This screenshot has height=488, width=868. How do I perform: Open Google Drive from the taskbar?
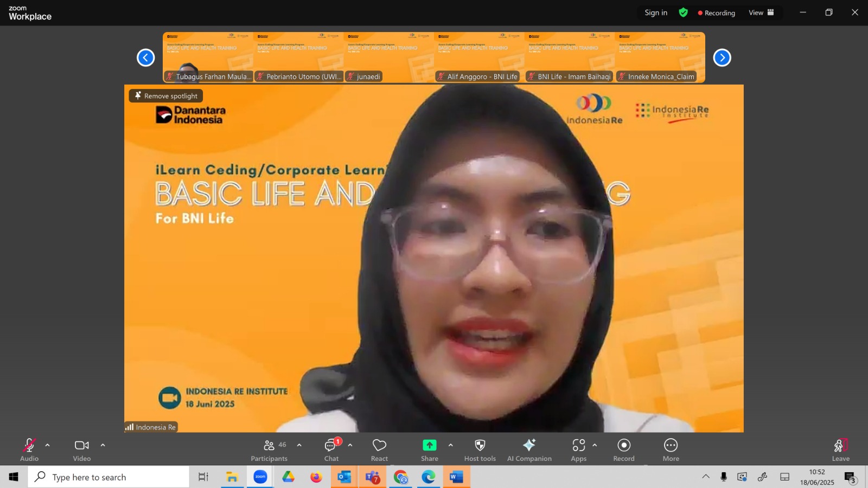pos(288,477)
